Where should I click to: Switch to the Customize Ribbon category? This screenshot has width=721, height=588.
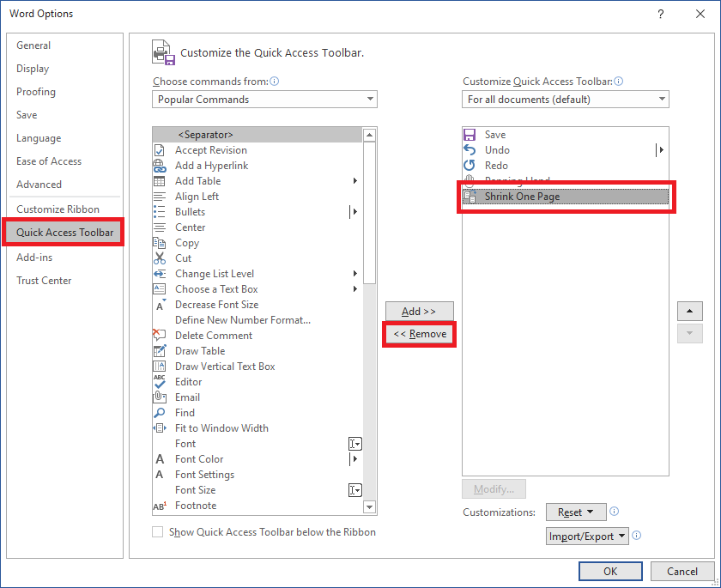coord(58,209)
